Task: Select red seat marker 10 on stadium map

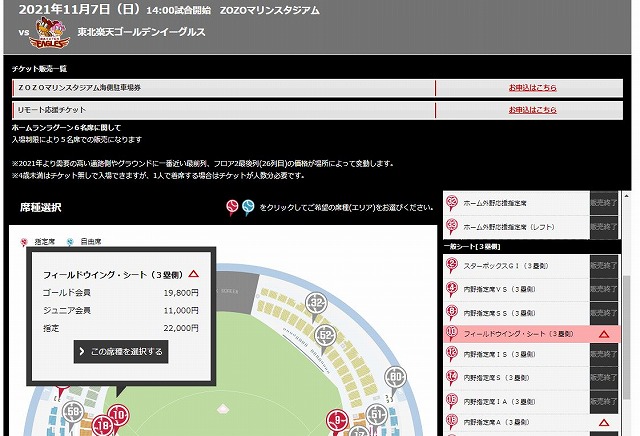Action: coord(118,416)
